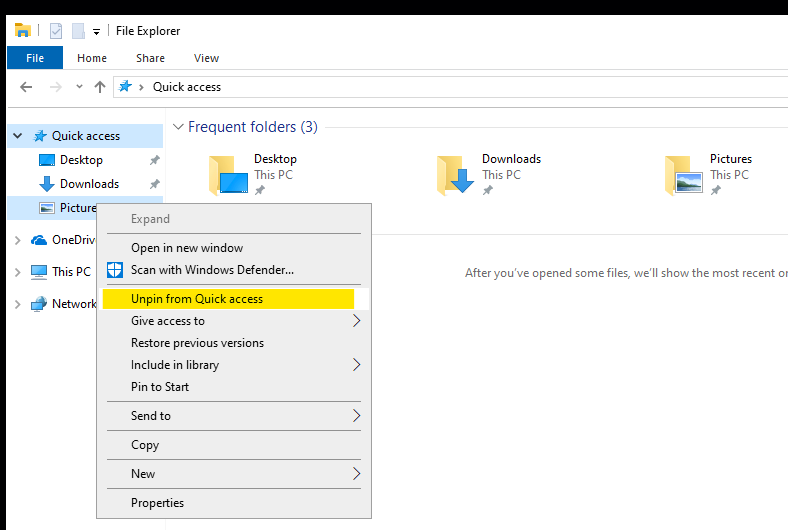788x530 pixels.
Task: Click Quick access text in address bar
Action: [186, 87]
